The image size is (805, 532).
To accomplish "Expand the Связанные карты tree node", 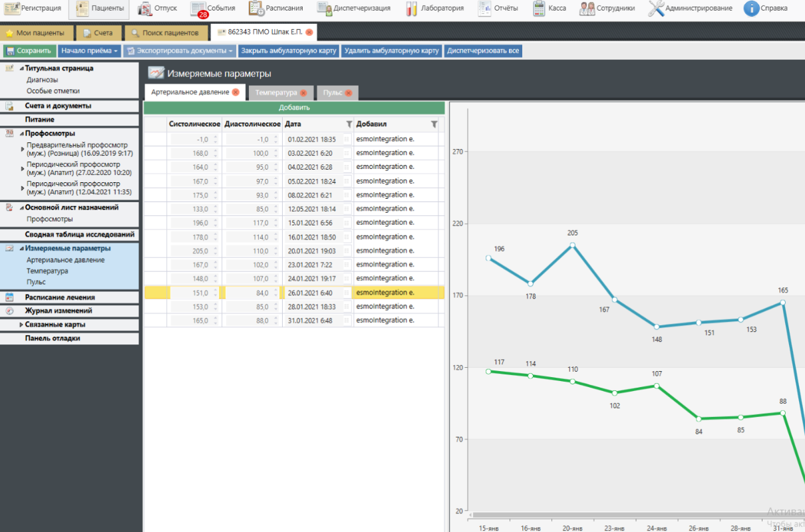I will pyautogui.click(x=21, y=325).
